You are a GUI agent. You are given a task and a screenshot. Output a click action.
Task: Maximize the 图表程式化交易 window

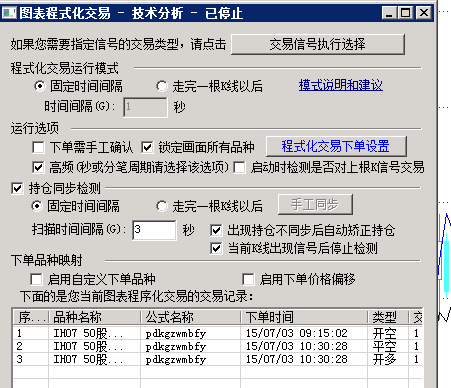[x=405, y=13]
